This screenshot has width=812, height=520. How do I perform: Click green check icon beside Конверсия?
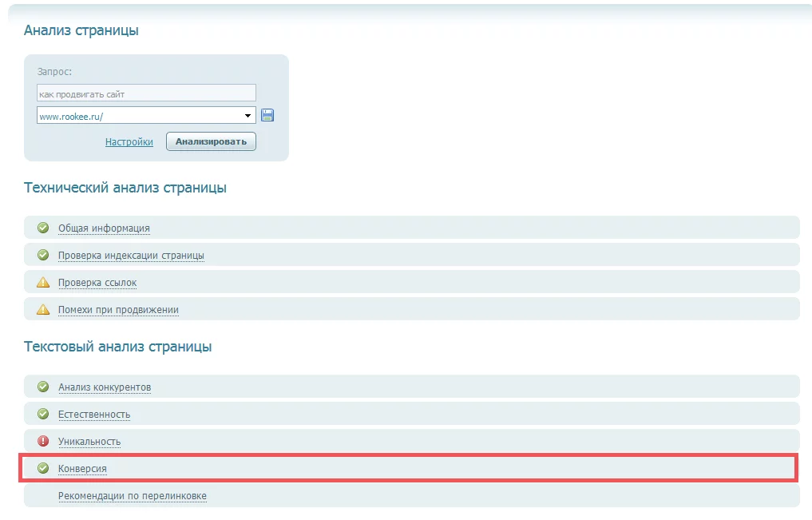43,468
